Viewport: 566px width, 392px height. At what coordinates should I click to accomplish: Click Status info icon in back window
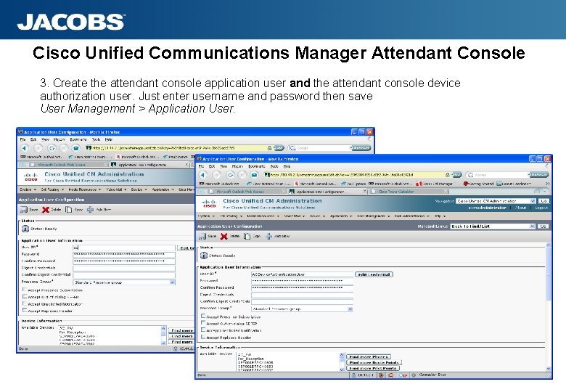25,229
